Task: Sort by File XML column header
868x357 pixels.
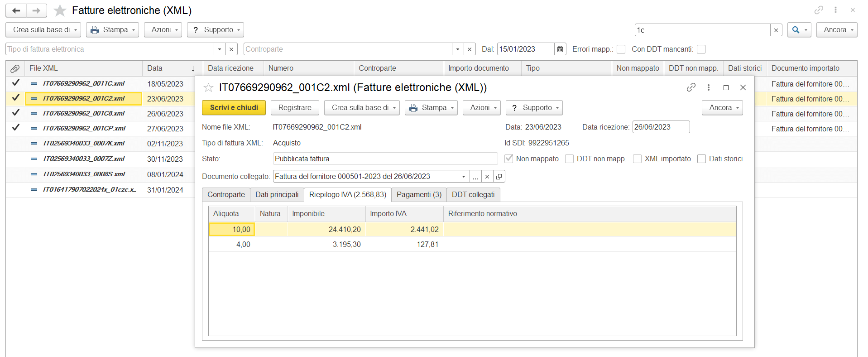Action: (x=83, y=68)
